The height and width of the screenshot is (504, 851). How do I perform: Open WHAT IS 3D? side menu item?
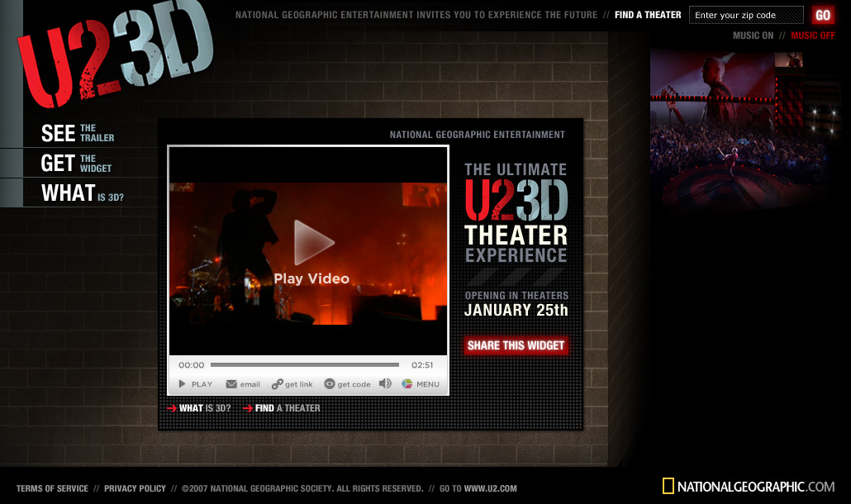[x=83, y=193]
